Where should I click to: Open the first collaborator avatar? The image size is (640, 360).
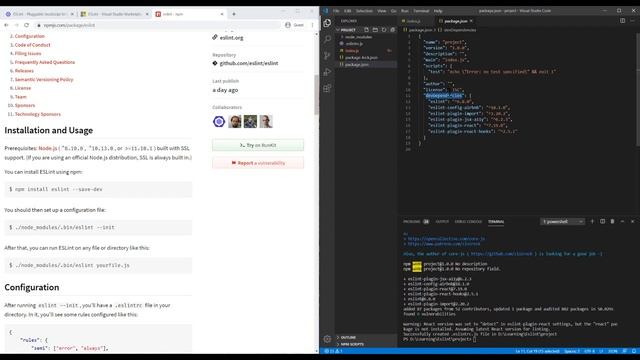pos(219,121)
